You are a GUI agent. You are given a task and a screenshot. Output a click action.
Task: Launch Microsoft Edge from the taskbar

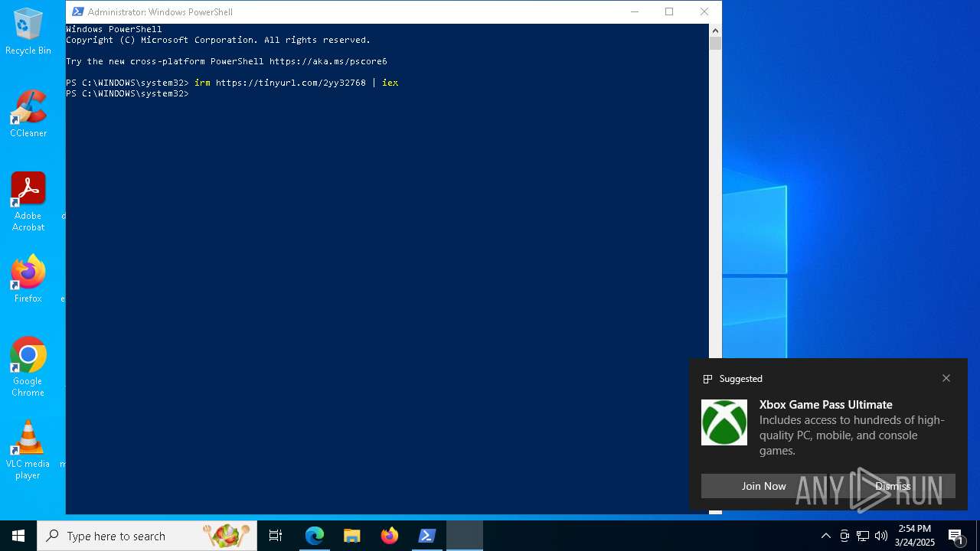[315, 536]
